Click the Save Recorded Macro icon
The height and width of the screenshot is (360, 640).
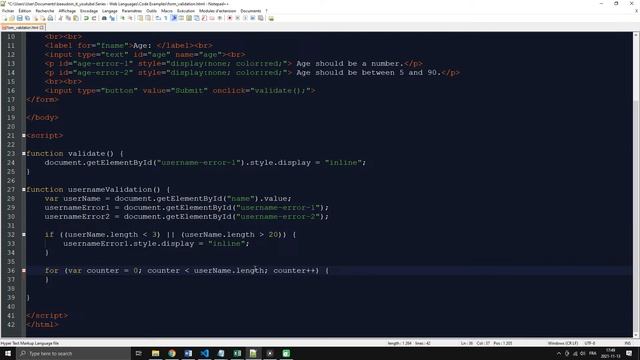(260, 18)
